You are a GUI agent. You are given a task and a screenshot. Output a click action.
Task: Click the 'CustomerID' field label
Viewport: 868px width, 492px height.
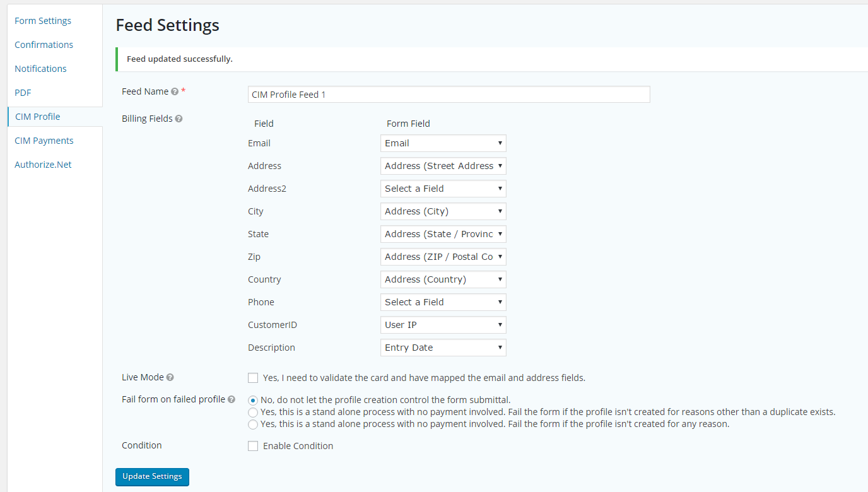(x=273, y=325)
